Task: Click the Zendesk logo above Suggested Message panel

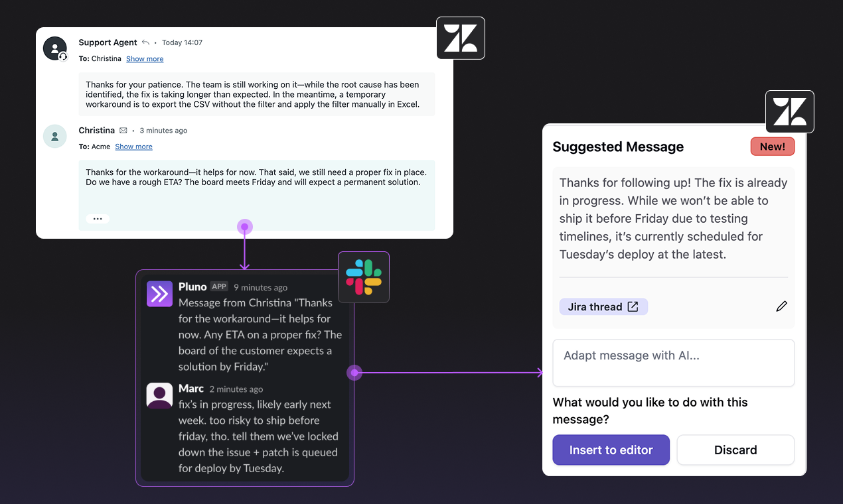Action: [x=790, y=112]
